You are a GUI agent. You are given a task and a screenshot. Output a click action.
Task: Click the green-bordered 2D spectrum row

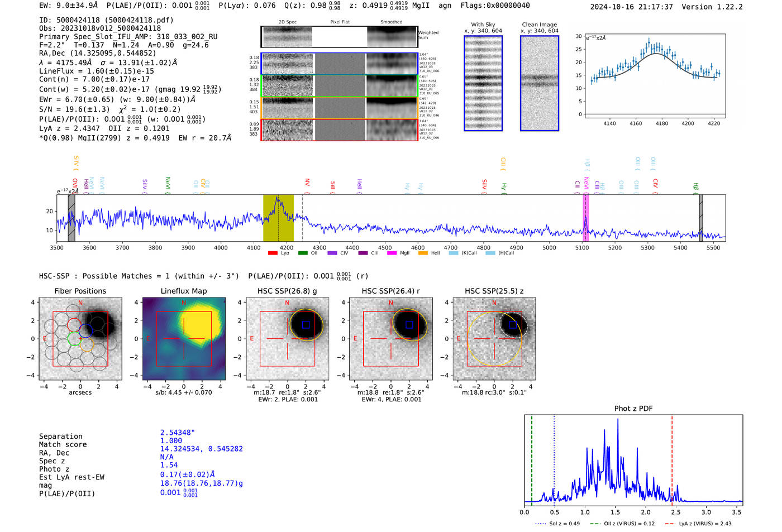tap(339, 86)
